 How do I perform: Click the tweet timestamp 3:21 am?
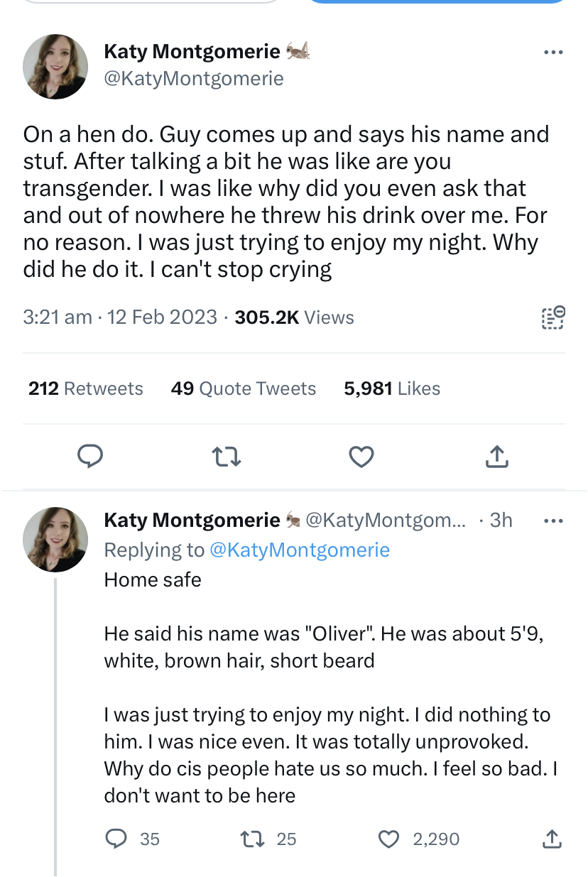click(58, 317)
